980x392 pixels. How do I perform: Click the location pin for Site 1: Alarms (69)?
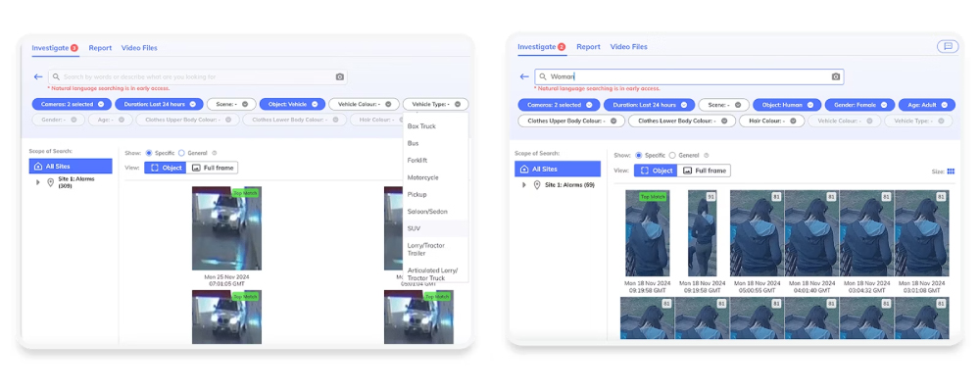tap(537, 185)
